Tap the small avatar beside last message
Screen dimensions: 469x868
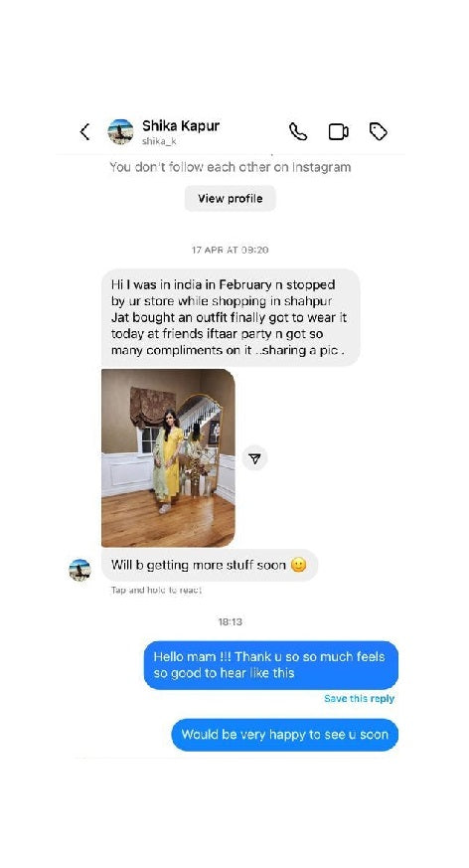(x=79, y=570)
